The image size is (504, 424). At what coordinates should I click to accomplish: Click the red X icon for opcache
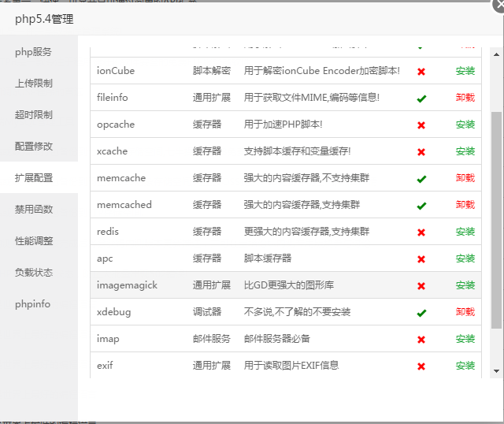point(421,125)
